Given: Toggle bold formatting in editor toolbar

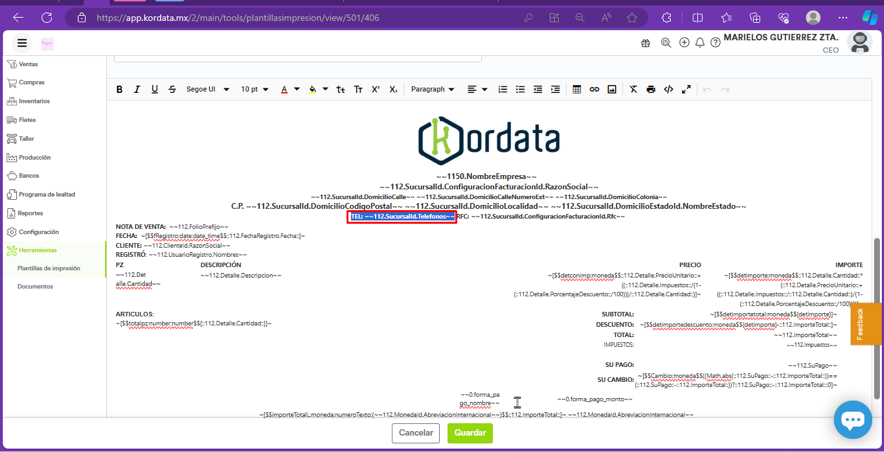Looking at the screenshot, I should [x=119, y=90].
